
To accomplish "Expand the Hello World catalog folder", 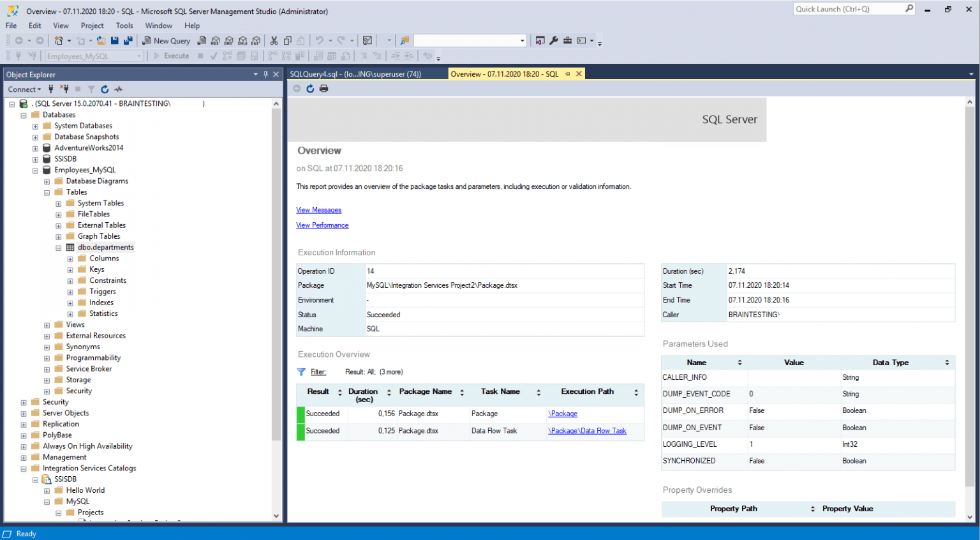I will [x=47, y=491].
